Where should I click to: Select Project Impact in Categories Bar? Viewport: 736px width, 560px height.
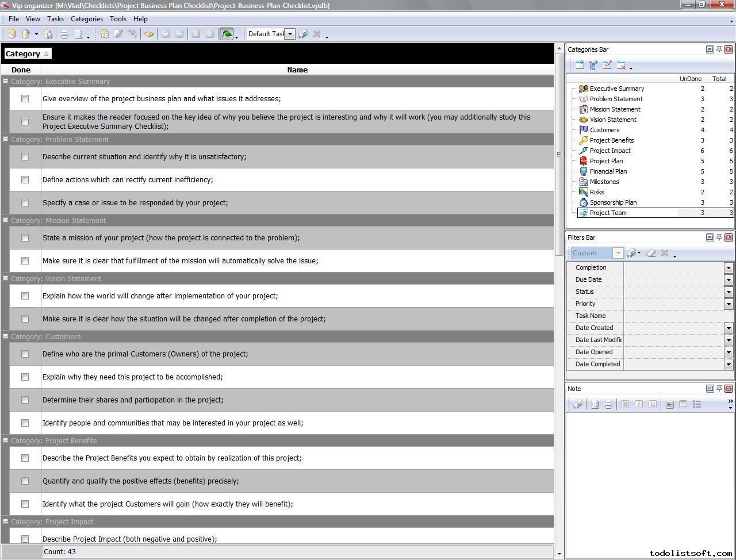tap(609, 151)
